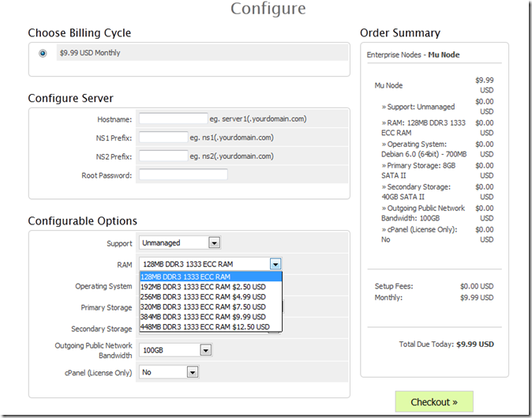Click the cPanel 'No' select box
Image resolution: width=532 pixels, height=418 pixels.
[169, 372]
